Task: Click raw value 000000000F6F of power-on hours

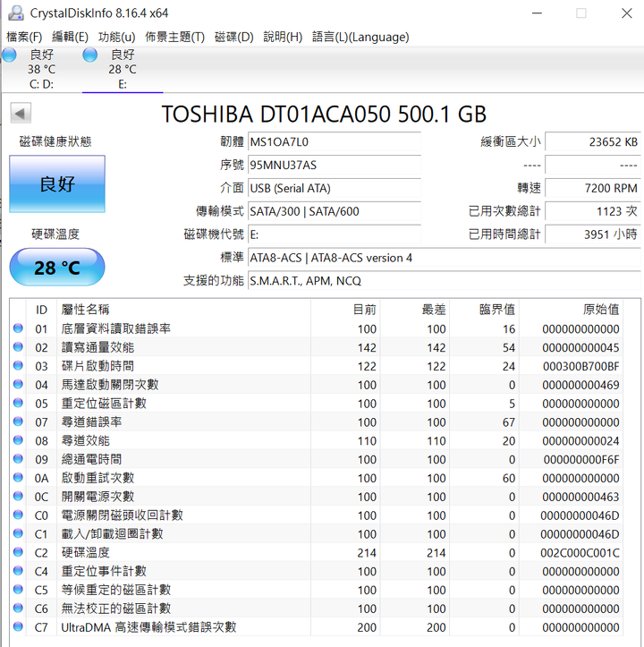Action: pyautogui.click(x=581, y=460)
